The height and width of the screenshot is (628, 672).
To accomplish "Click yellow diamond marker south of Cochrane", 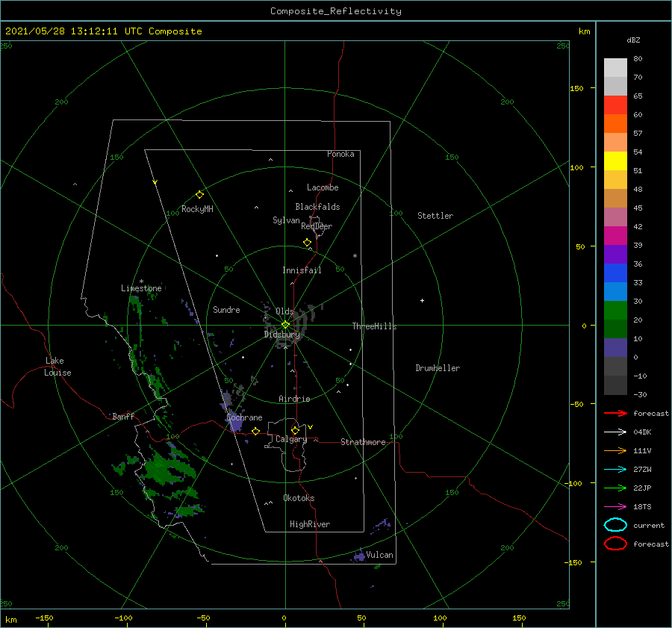I will 255,432.
